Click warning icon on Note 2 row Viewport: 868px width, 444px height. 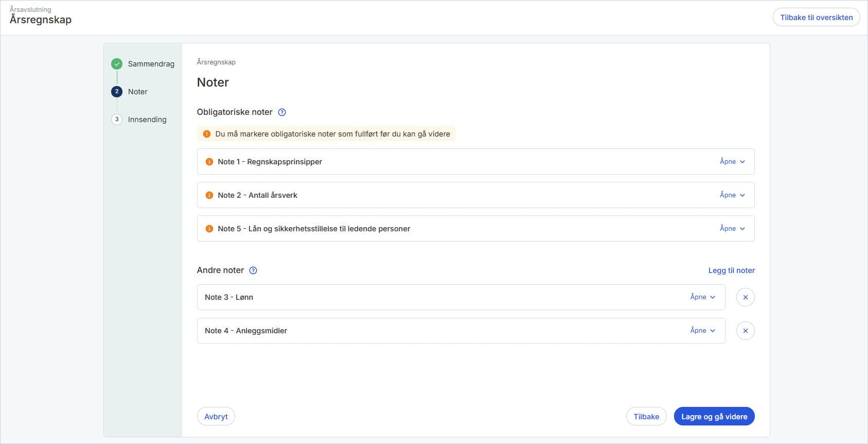point(209,195)
